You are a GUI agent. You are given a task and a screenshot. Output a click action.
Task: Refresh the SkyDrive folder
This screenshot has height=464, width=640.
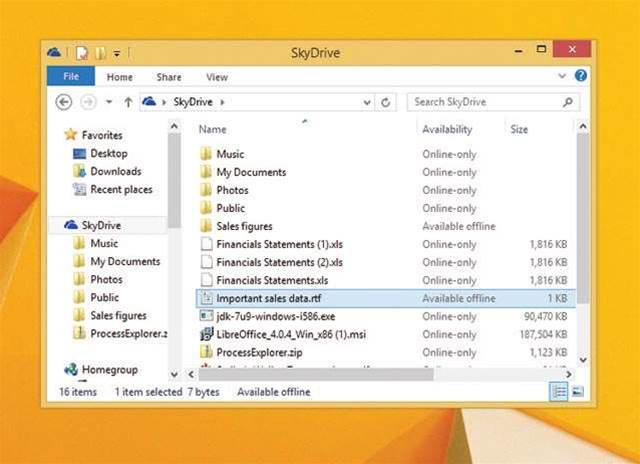(385, 102)
